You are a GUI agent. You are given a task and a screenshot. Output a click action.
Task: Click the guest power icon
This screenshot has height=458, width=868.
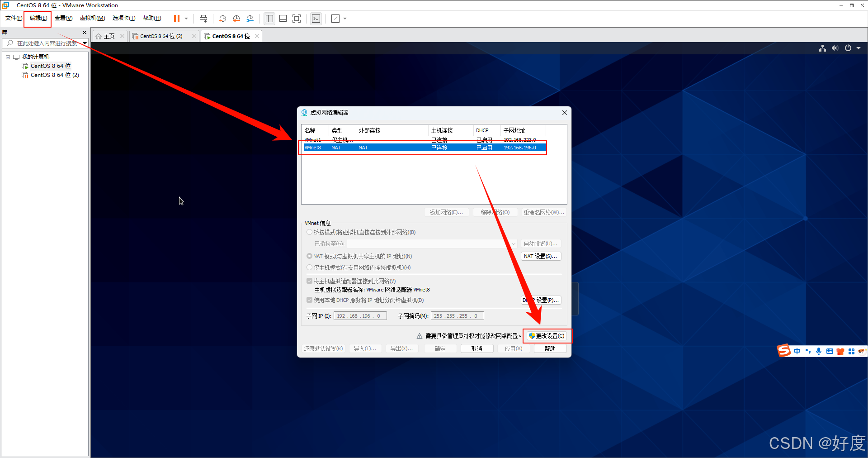[x=848, y=48]
